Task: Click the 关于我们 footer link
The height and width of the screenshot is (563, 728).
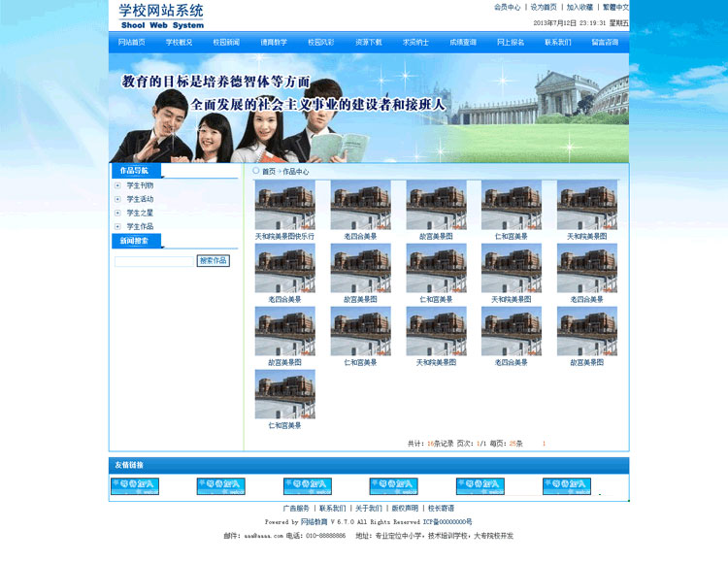Action: click(x=369, y=509)
